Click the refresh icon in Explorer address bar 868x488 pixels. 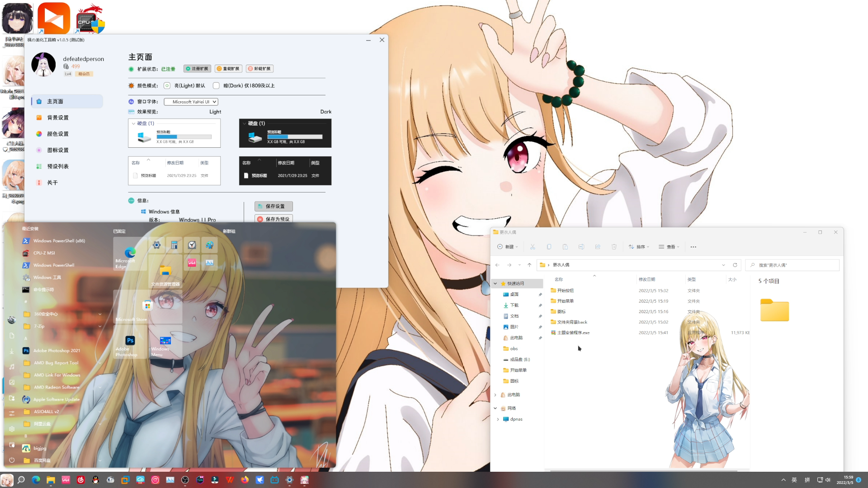[x=735, y=265]
